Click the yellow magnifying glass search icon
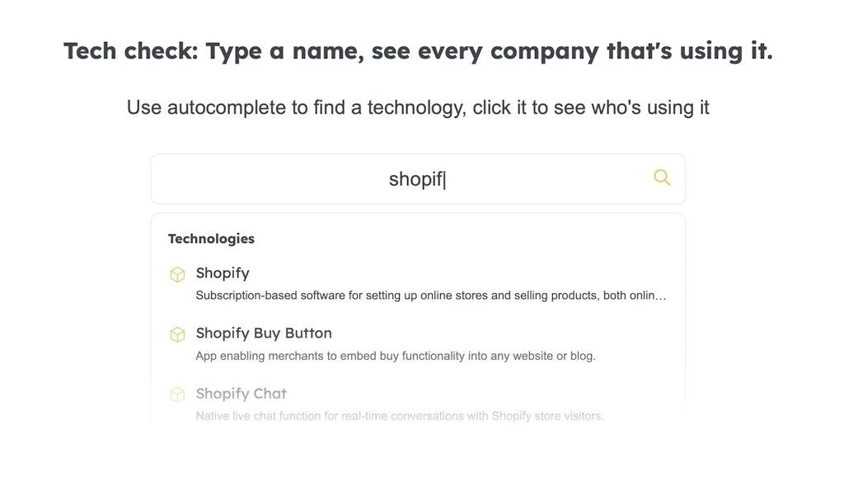The width and height of the screenshot is (844, 504). coord(661,178)
